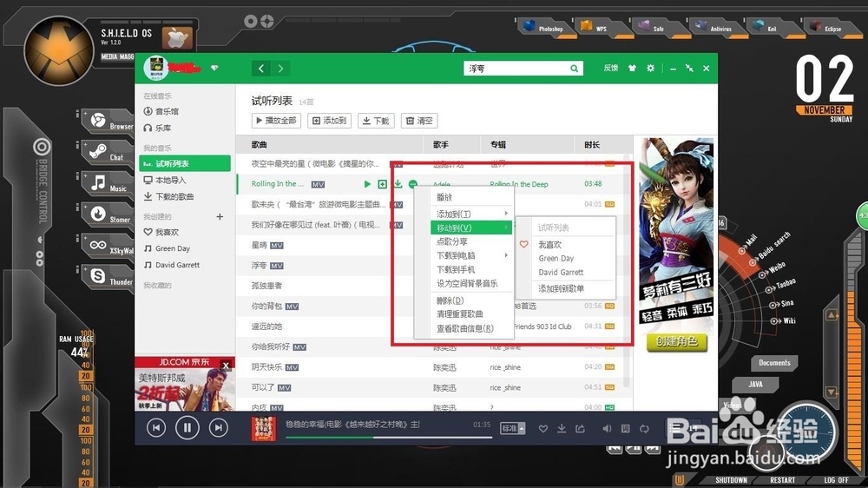The image size is (868, 488).
Task: Open the 标准 quality dropdown
Action: click(512, 428)
